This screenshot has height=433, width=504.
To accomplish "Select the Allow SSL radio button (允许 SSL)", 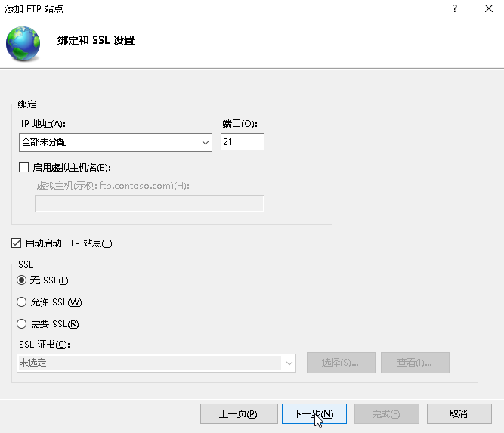I will click(22, 302).
